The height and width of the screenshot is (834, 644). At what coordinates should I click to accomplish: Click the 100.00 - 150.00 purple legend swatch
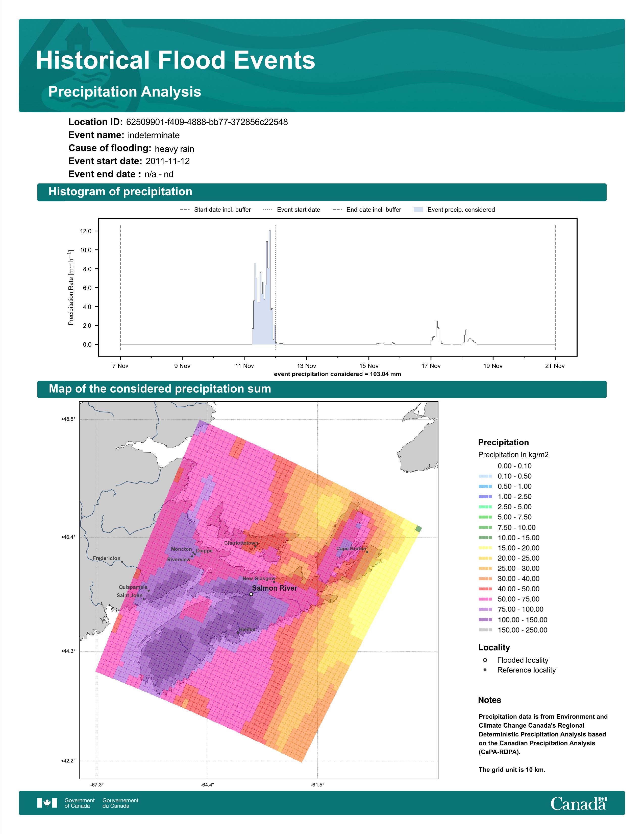[x=485, y=620]
